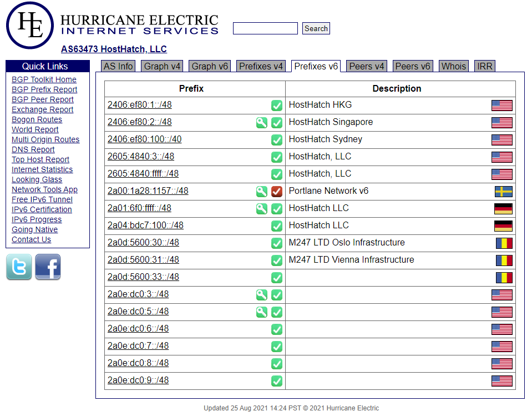Open Contact Us link
The width and height of the screenshot is (532, 416).
(x=31, y=240)
